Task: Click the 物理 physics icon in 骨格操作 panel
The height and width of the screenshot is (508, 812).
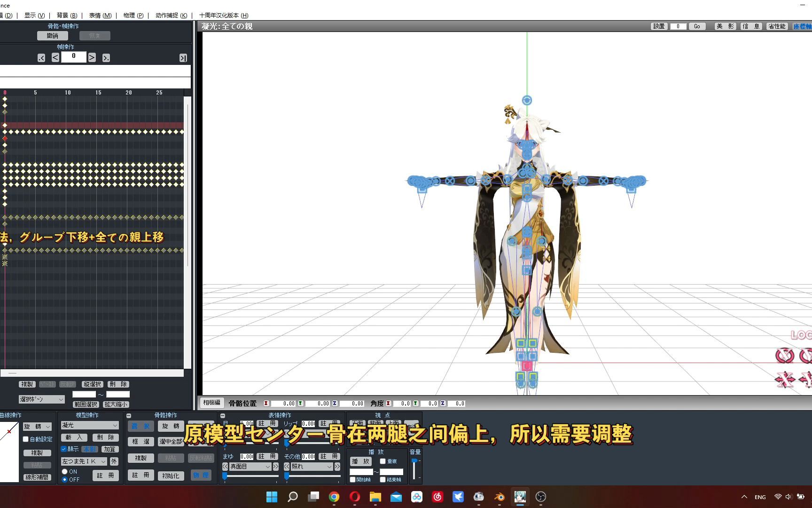Action: click(x=201, y=475)
